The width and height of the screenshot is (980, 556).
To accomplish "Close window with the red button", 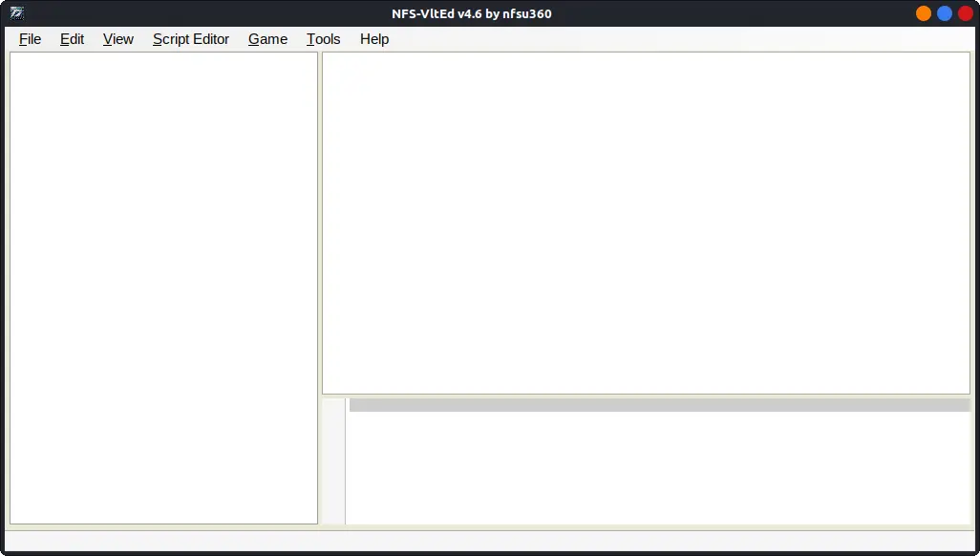I will point(965,13).
